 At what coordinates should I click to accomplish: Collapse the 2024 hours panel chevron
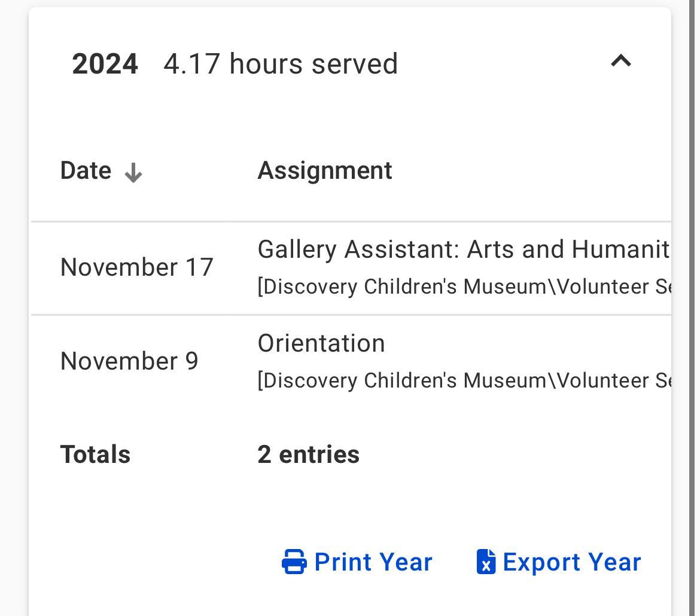[620, 61]
